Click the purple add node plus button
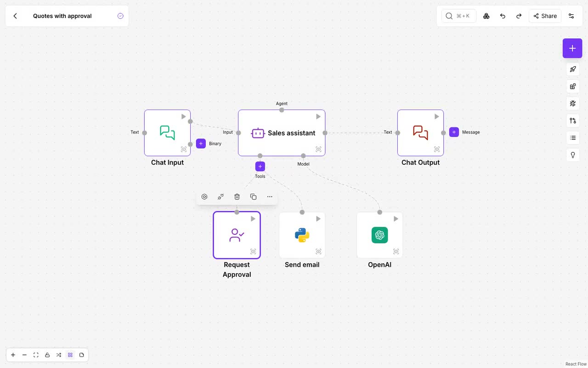Image resolution: width=588 pixels, height=368 pixels. (x=572, y=48)
